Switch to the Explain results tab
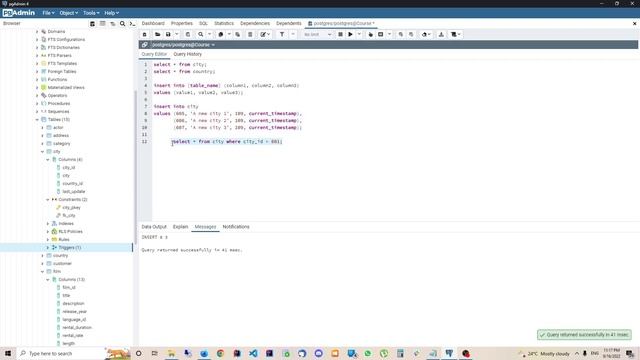Viewport: 640px width, 360px height. [180, 227]
